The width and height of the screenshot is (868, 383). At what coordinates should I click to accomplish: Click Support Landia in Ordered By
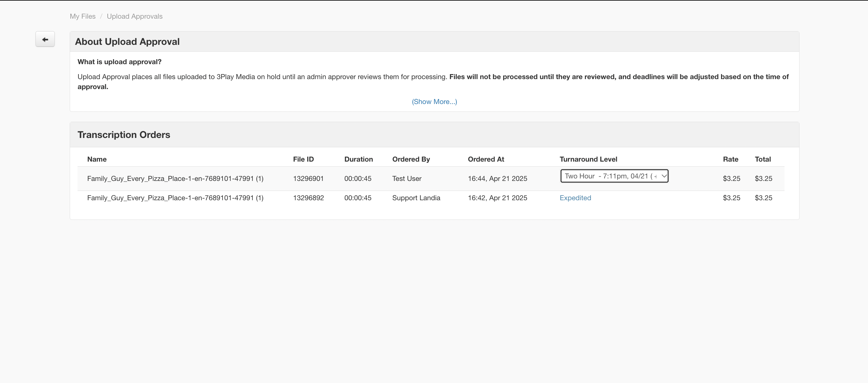click(416, 198)
